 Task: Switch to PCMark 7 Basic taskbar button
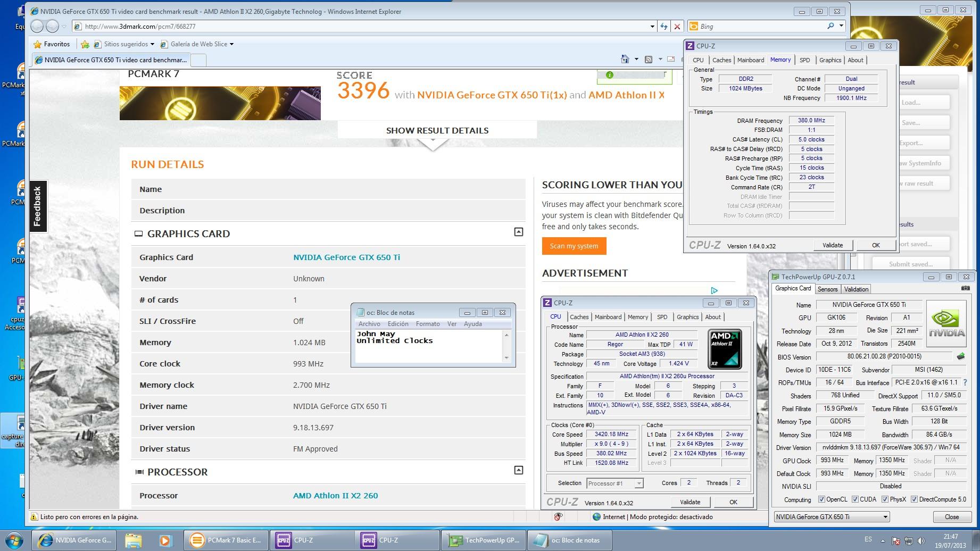click(x=226, y=540)
